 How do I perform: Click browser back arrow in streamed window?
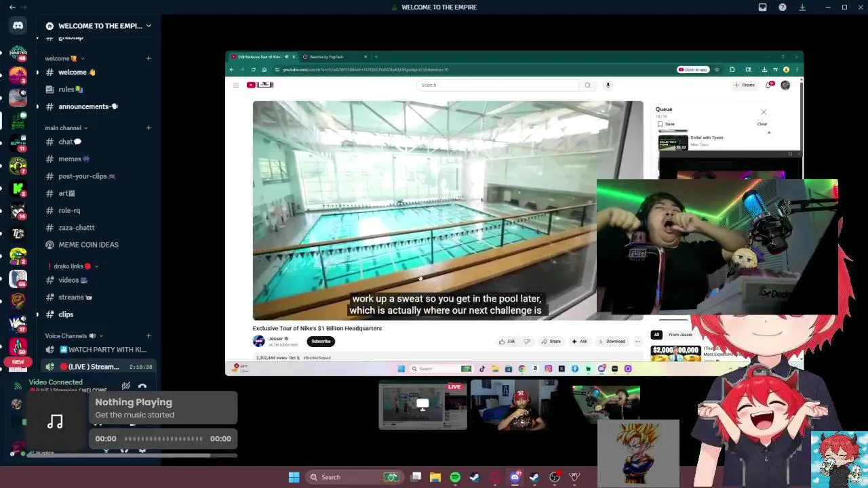click(232, 69)
